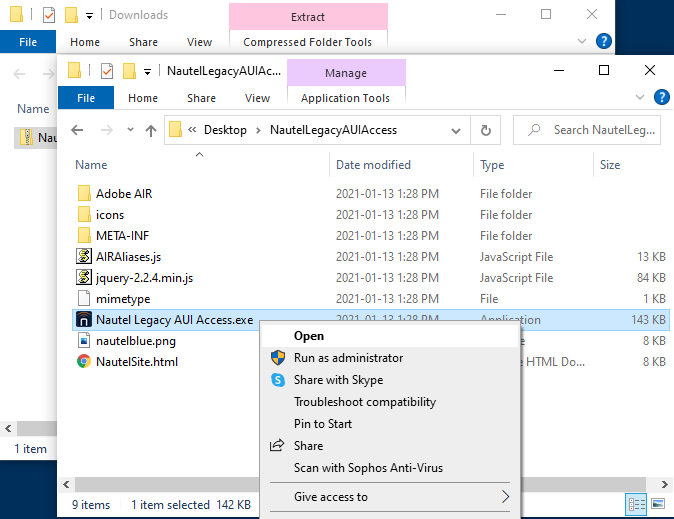Click Properties quick access icon in Downloads window
This screenshot has height=519, width=674.
pyautogui.click(x=49, y=15)
